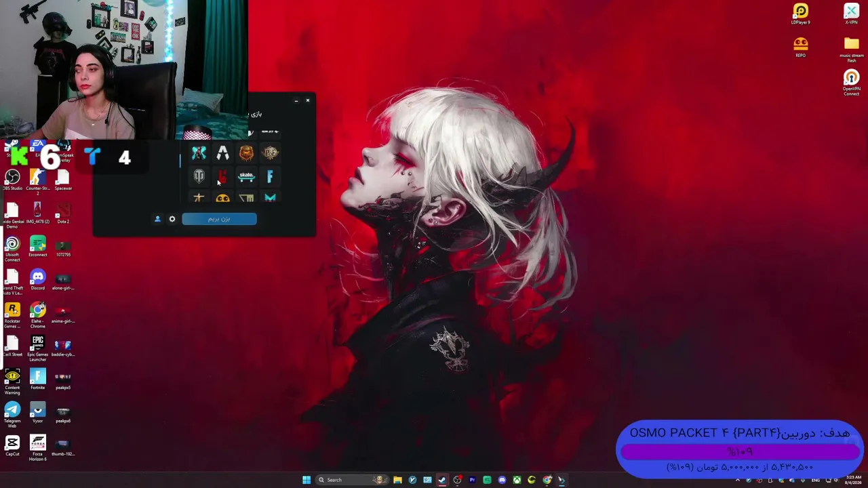Select the REPO icon at the desktop's top right

801,47
